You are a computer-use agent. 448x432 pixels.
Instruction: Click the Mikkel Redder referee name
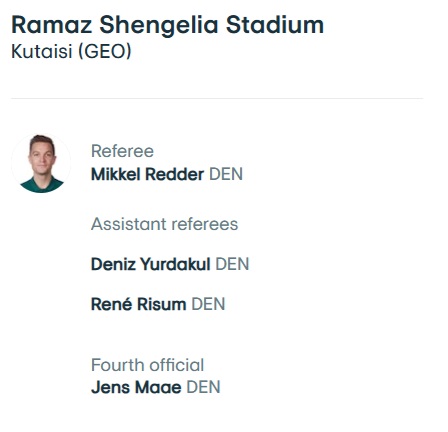pos(147,174)
